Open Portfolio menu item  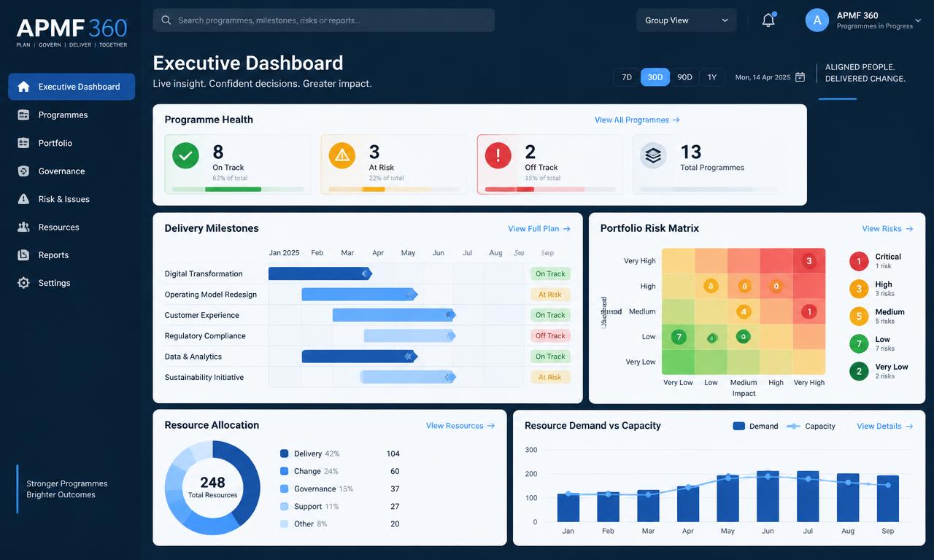72,143
